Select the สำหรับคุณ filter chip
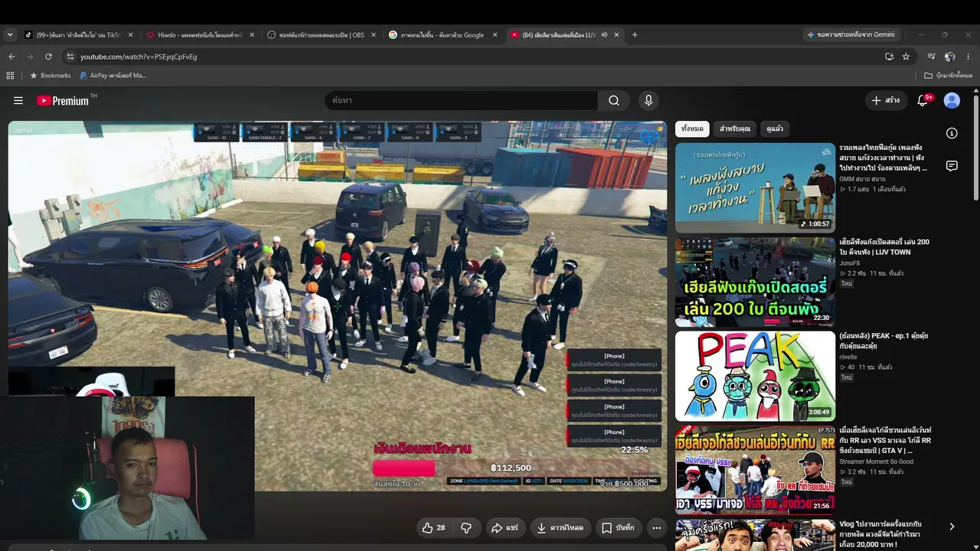The width and height of the screenshot is (980, 551). click(x=735, y=129)
